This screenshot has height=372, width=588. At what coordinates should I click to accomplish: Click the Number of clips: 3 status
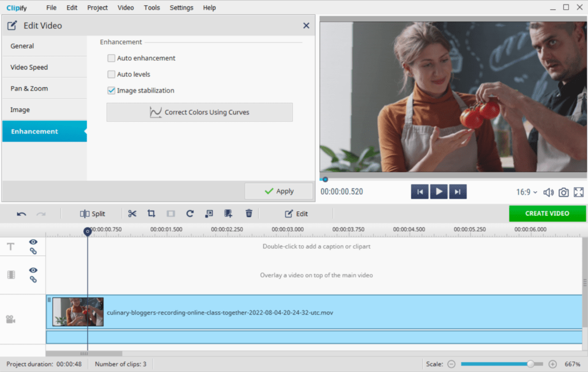[121, 364]
